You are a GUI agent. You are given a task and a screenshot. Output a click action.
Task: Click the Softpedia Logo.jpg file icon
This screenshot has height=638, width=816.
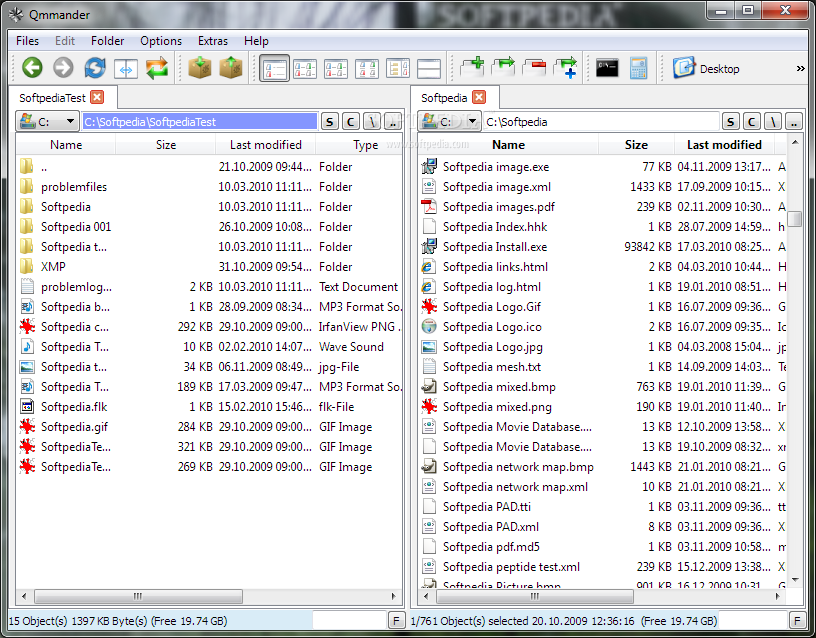coord(429,347)
